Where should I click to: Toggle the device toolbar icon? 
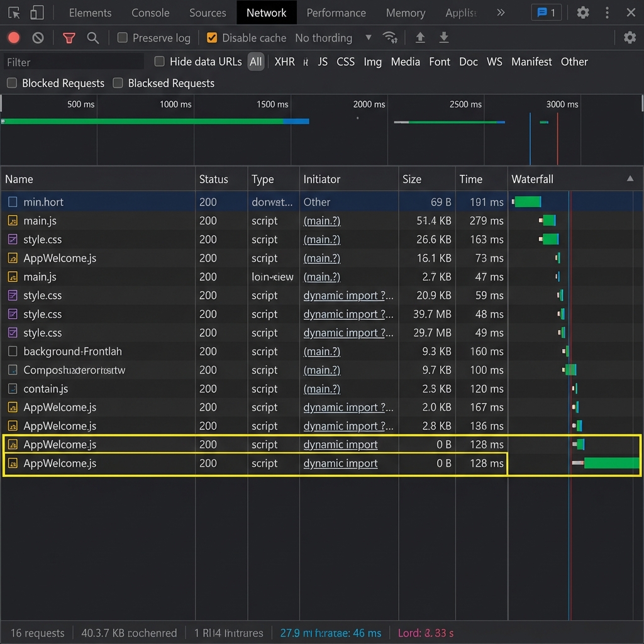37,13
